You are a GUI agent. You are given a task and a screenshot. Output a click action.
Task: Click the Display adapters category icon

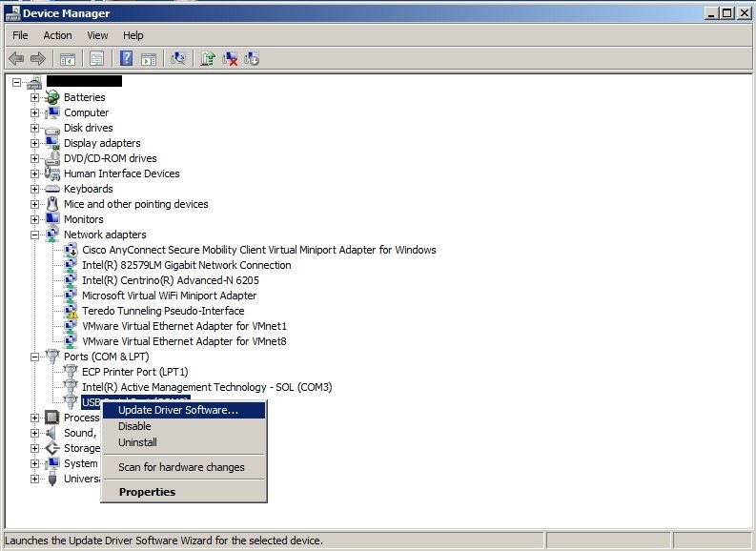pos(52,143)
